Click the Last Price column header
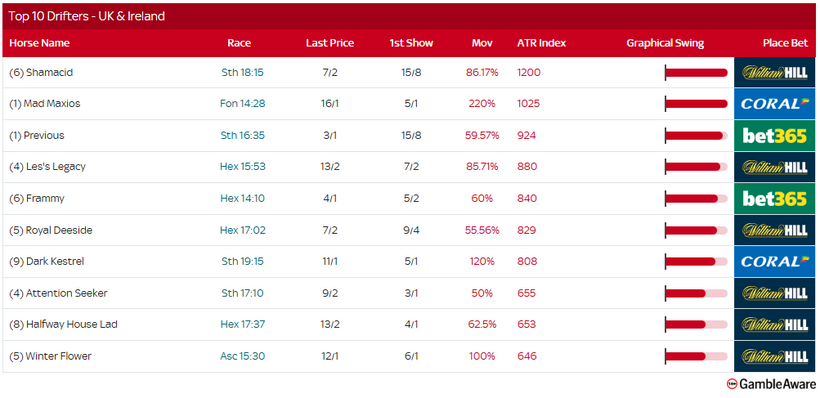The height and width of the screenshot is (398, 820). pyautogui.click(x=329, y=43)
